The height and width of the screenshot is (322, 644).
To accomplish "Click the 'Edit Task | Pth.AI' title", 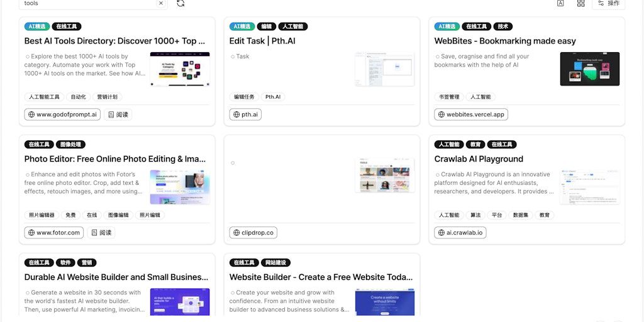I will click(262, 41).
